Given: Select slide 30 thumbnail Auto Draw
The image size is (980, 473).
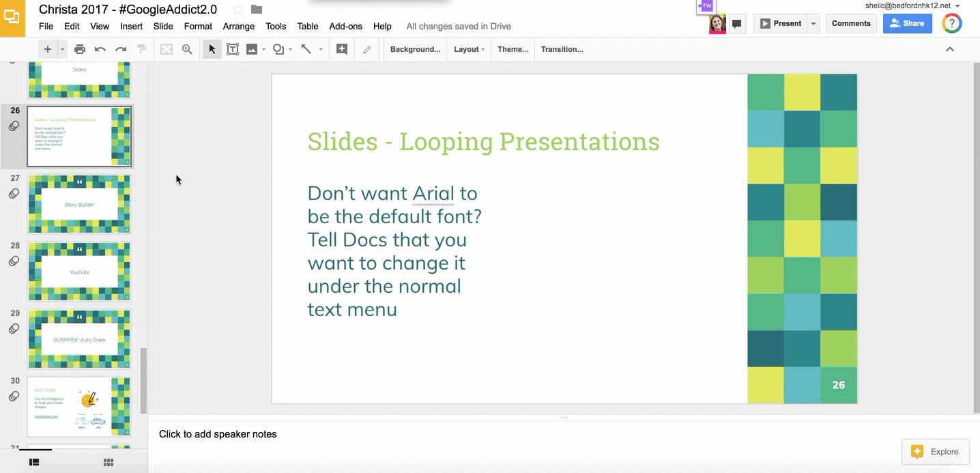Looking at the screenshot, I should point(79,407).
